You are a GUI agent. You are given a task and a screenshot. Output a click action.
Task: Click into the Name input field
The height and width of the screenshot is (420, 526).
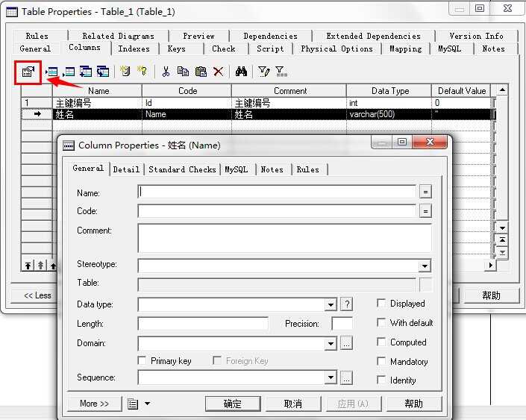[x=277, y=192]
